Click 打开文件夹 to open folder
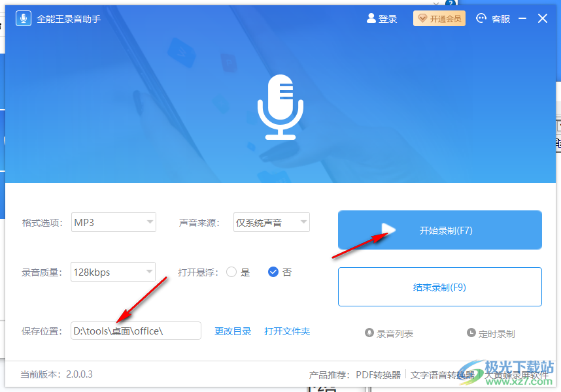 (286, 331)
